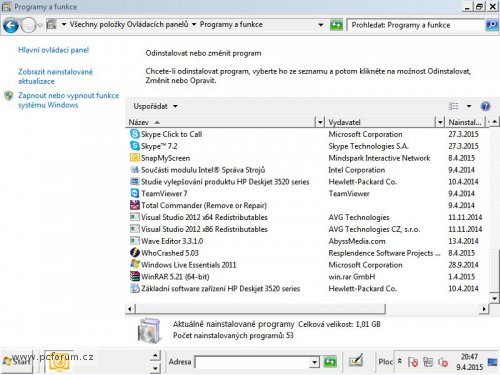Click the Prohledat Programy a funkce search field

tap(416, 25)
